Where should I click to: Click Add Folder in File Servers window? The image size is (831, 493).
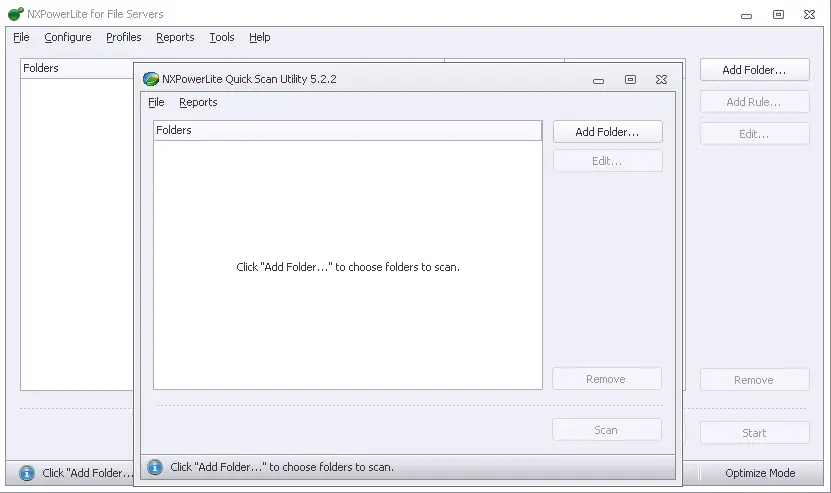tap(754, 70)
